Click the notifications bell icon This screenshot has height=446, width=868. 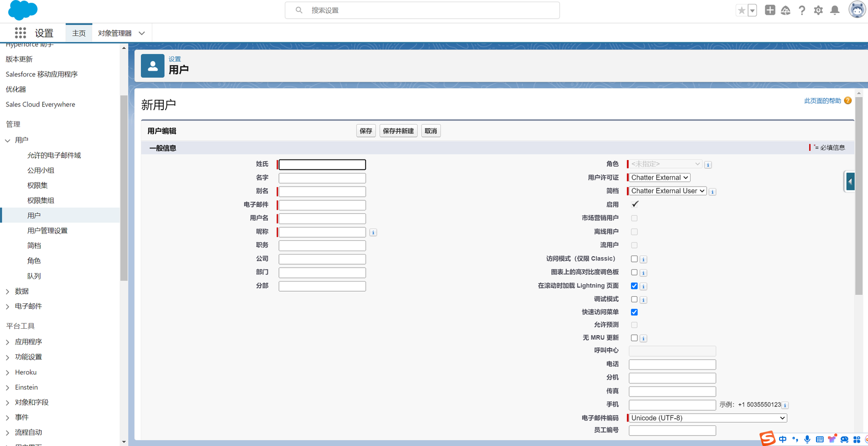click(x=835, y=10)
